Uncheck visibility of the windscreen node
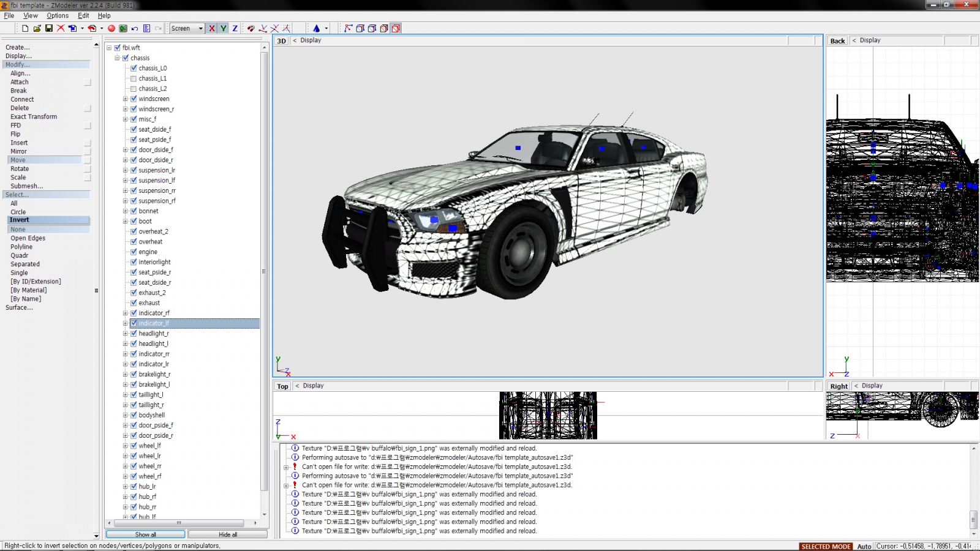980x551 pixels. tap(134, 99)
